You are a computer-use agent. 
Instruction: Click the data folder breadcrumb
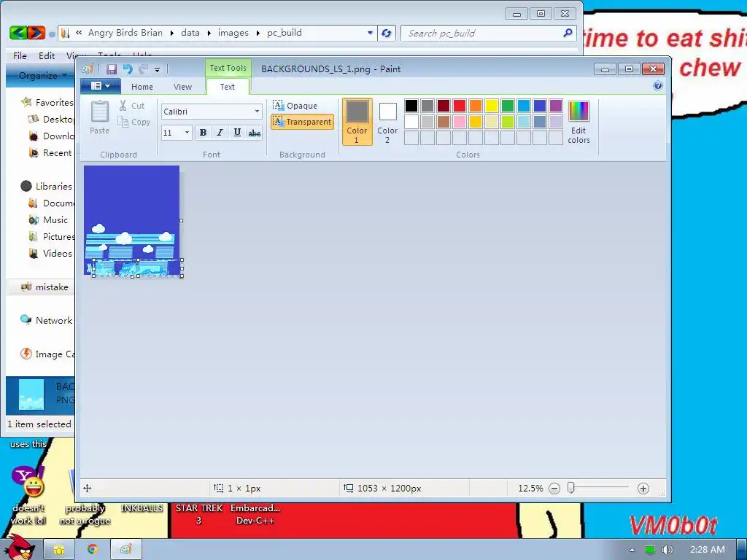click(190, 33)
